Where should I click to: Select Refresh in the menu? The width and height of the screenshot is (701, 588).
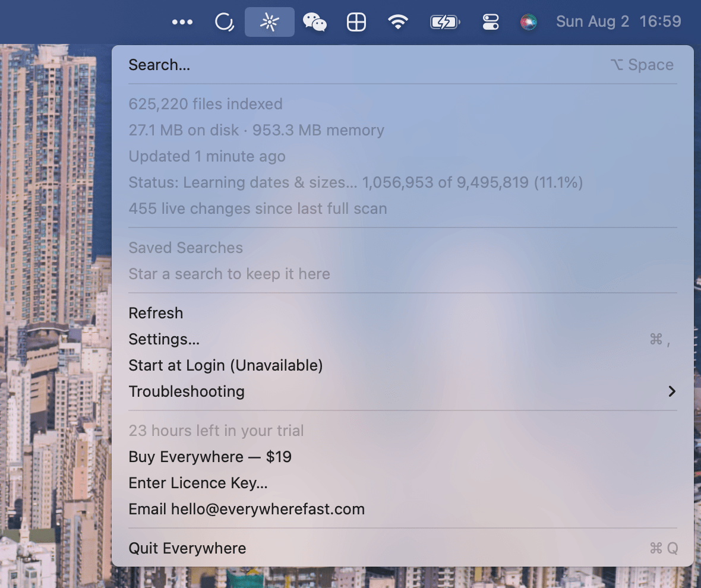point(402,313)
